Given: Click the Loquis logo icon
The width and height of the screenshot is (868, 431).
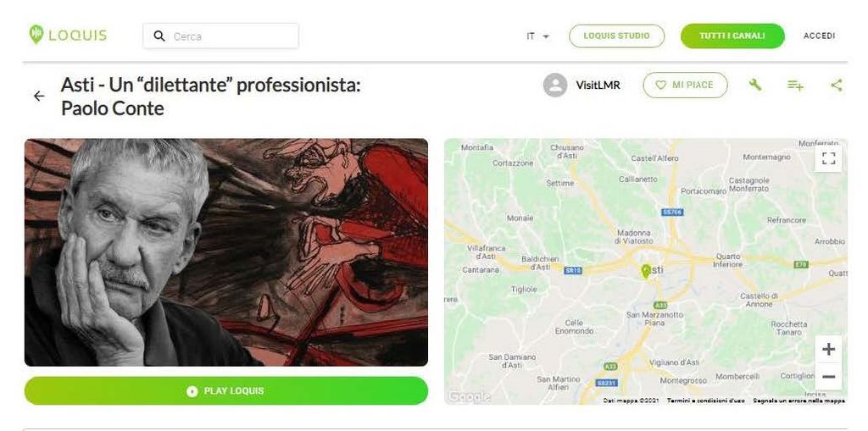Looking at the screenshot, I should (36, 35).
